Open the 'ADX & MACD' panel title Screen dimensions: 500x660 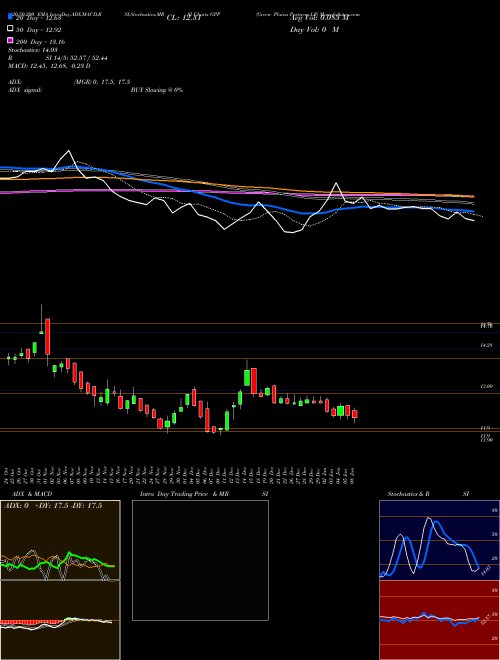pyautogui.click(x=32, y=494)
